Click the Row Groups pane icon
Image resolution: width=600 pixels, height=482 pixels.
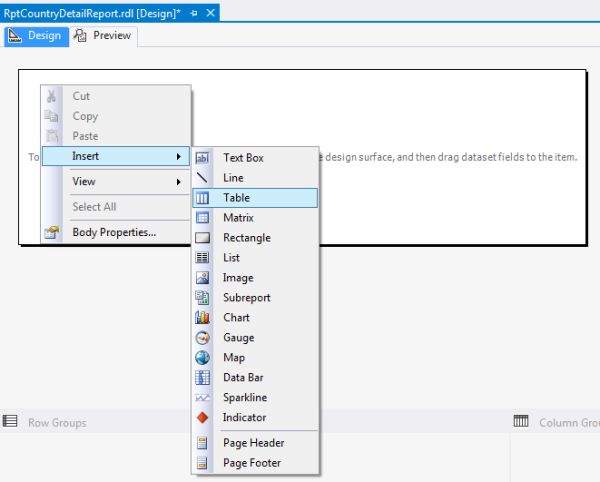point(10,421)
